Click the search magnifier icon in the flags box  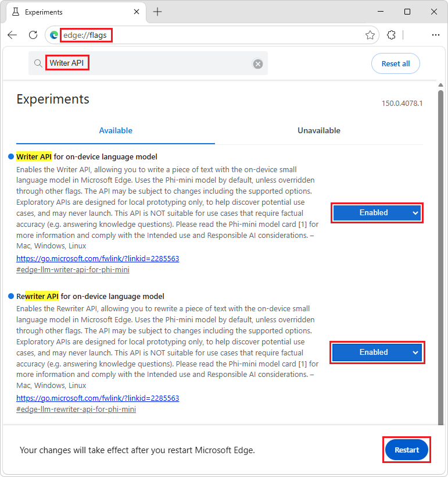[38, 63]
